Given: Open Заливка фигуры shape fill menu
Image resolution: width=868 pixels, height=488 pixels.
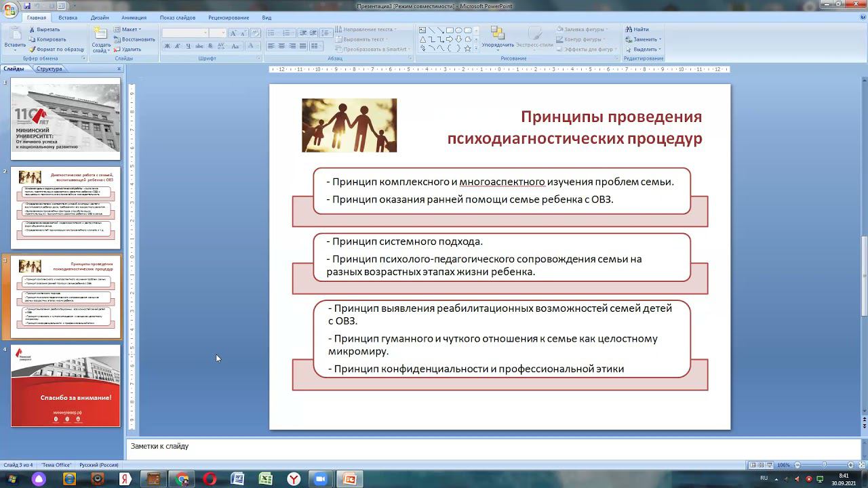Looking at the screenshot, I should [581, 30].
